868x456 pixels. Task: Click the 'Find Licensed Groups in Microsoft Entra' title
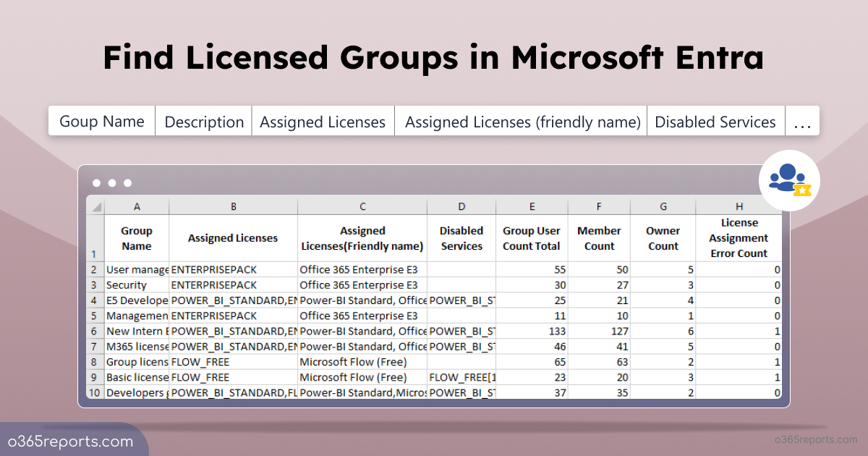(433, 58)
